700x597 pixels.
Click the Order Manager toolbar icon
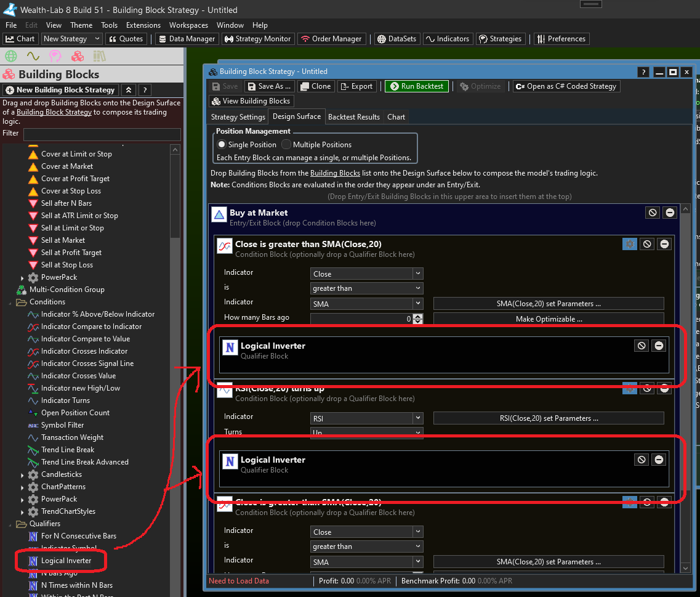coord(332,39)
